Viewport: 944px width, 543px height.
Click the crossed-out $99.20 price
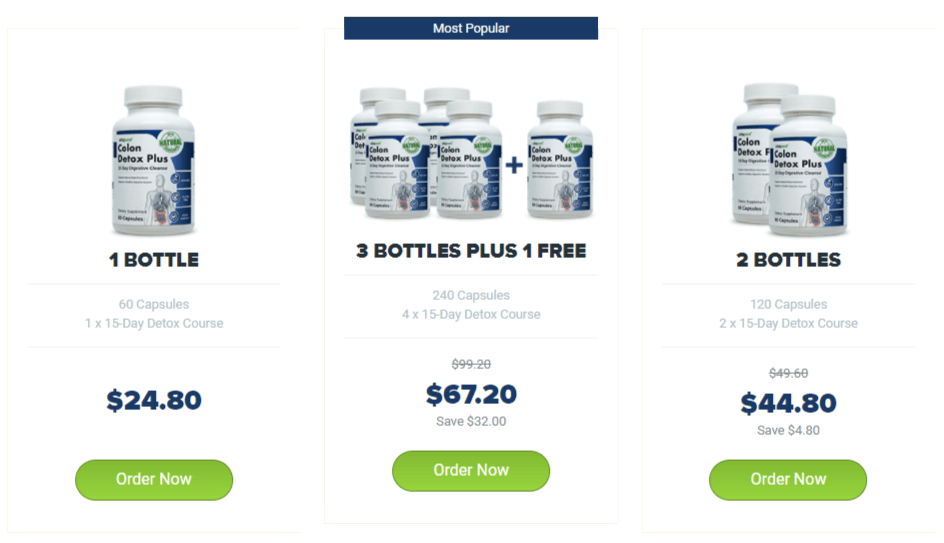[471, 364]
